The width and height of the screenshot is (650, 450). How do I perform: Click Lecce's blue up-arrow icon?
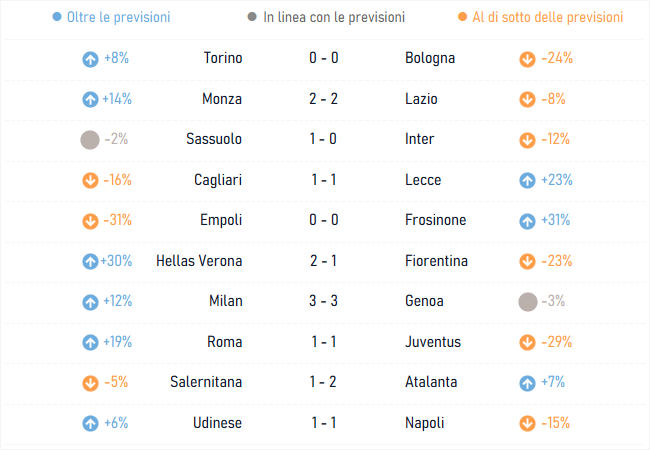coord(527,180)
